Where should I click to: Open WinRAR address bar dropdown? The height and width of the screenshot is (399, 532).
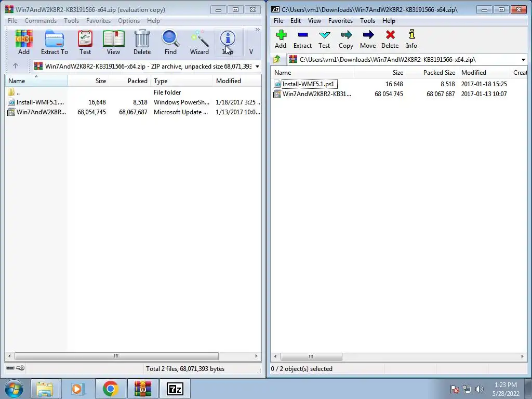tap(258, 66)
